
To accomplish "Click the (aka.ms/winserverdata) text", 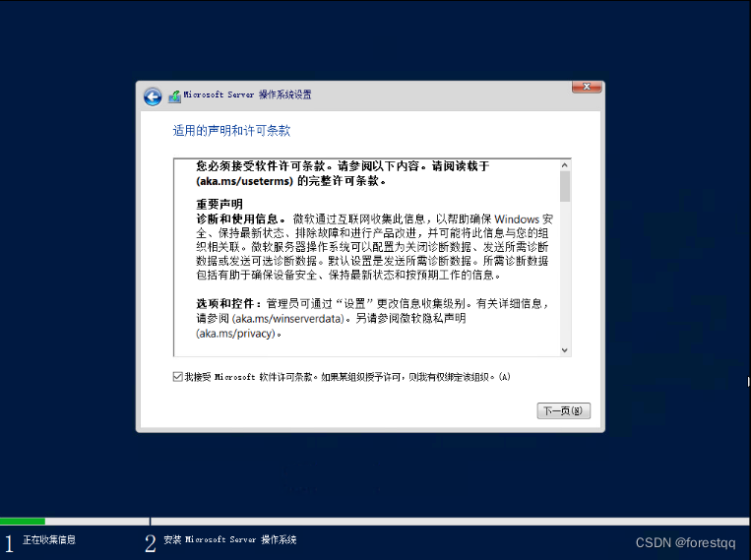I will 288,319.
